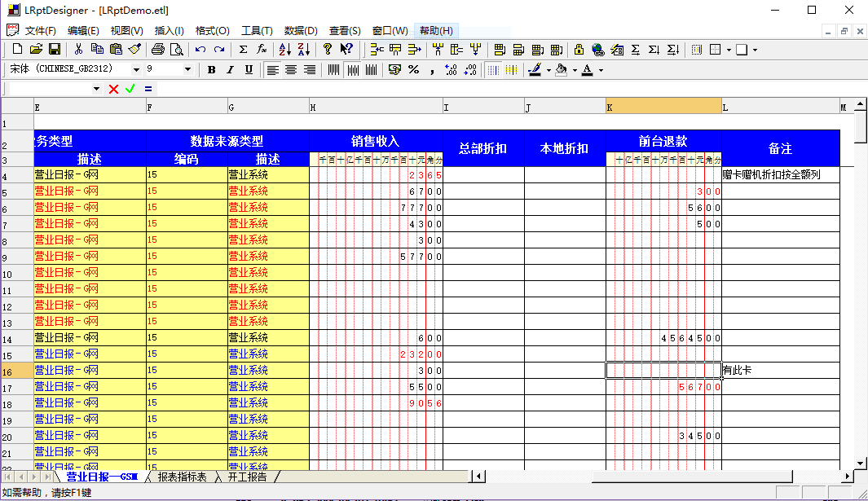The image size is (868, 501).
Task: Select column K header
Action: [x=663, y=107]
